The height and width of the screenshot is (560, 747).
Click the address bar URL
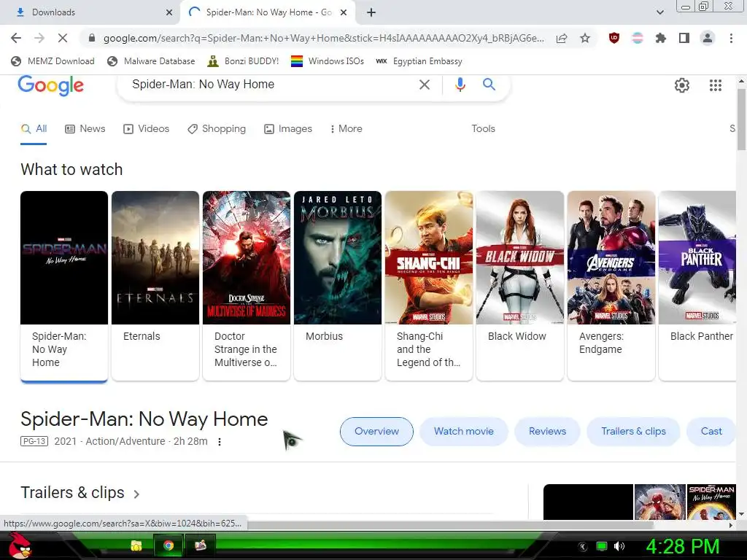tap(323, 38)
